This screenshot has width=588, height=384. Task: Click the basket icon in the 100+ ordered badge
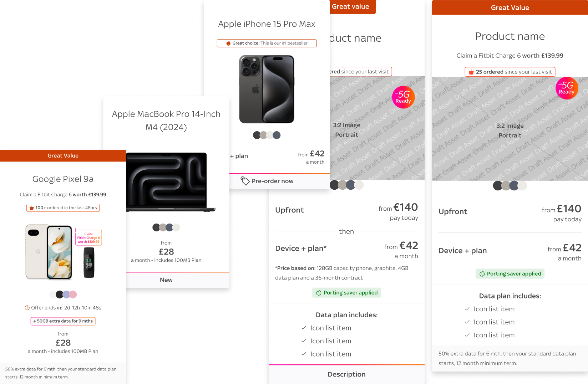pyautogui.click(x=31, y=208)
